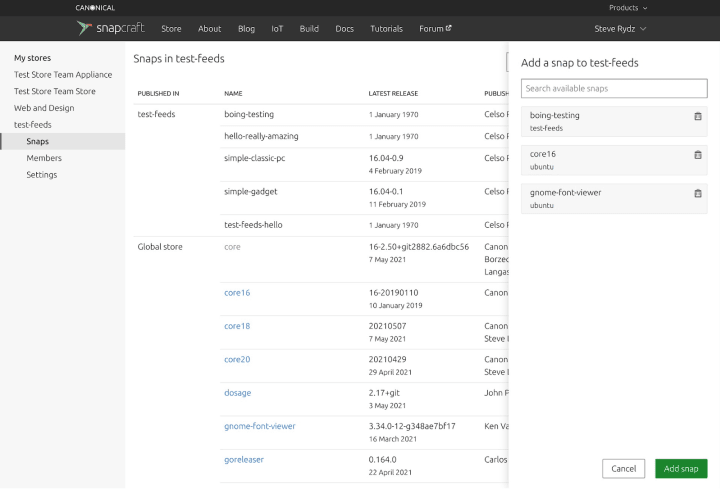Click the Name column header
Viewport: 720px width, 494px height.
click(x=233, y=94)
